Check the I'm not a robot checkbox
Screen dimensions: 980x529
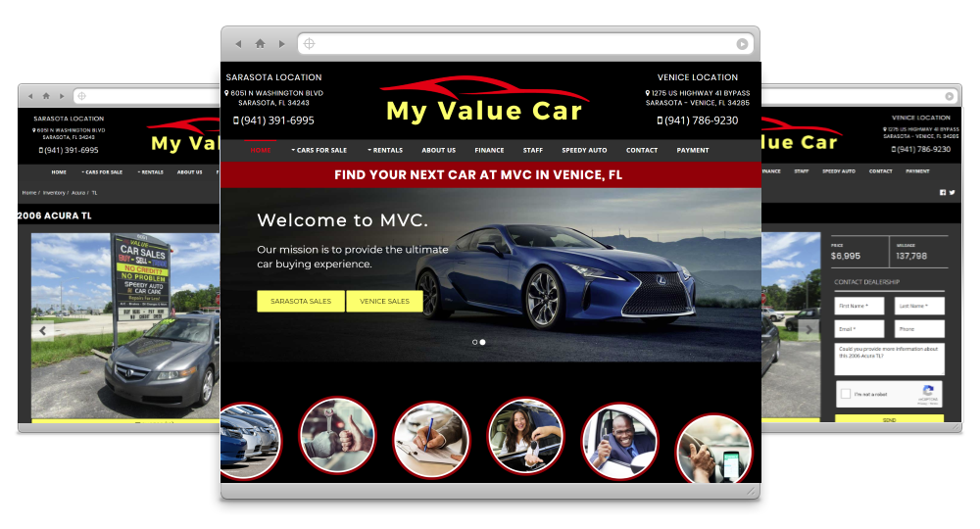point(846,394)
